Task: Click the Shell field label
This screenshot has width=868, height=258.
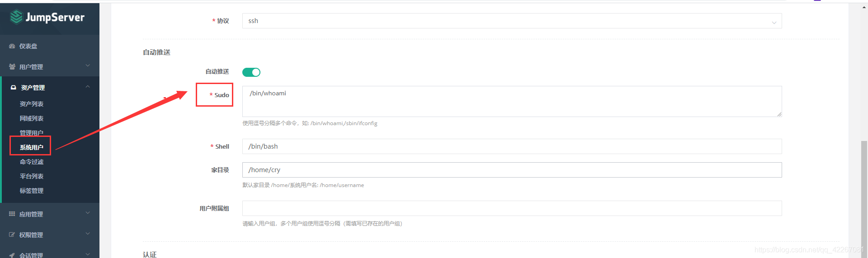Action: pyautogui.click(x=222, y=146)
